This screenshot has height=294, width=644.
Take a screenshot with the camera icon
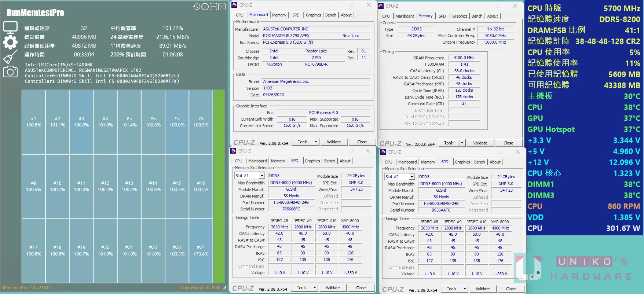10,71
